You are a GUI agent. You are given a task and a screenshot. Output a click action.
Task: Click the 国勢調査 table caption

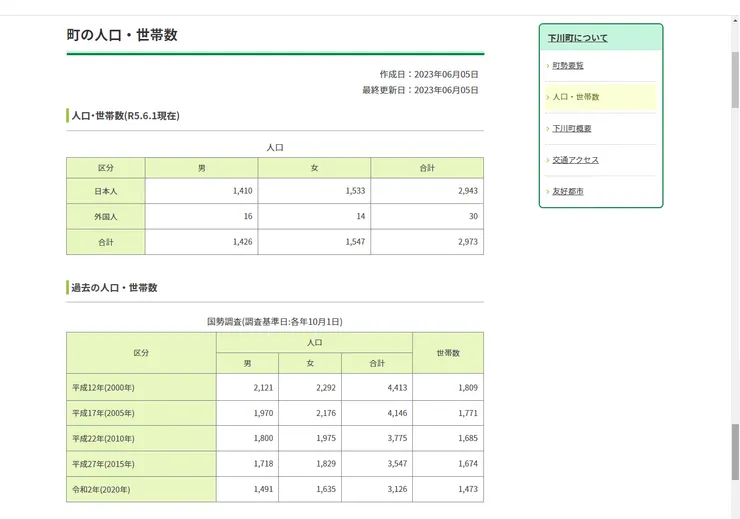point(275,322)
